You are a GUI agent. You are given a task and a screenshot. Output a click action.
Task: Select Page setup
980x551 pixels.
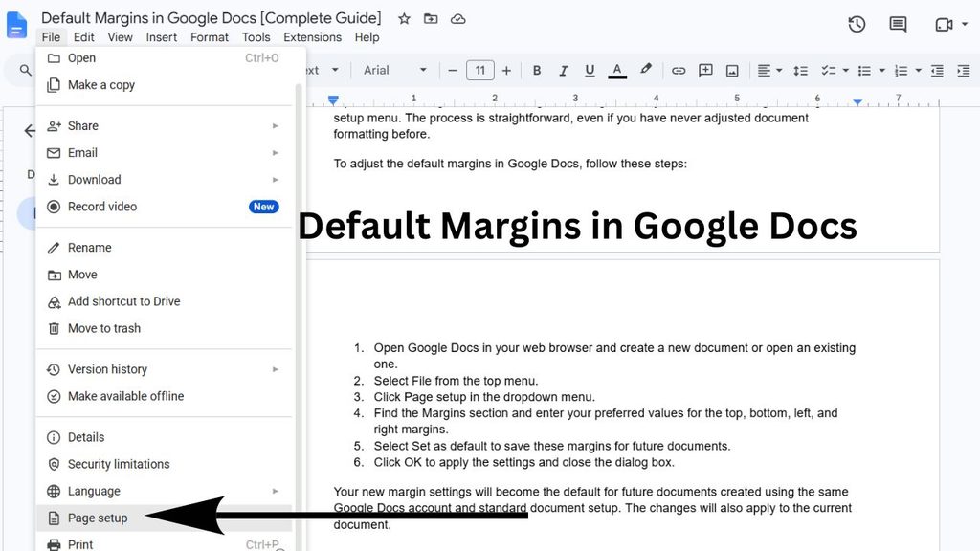pos(164,518)
